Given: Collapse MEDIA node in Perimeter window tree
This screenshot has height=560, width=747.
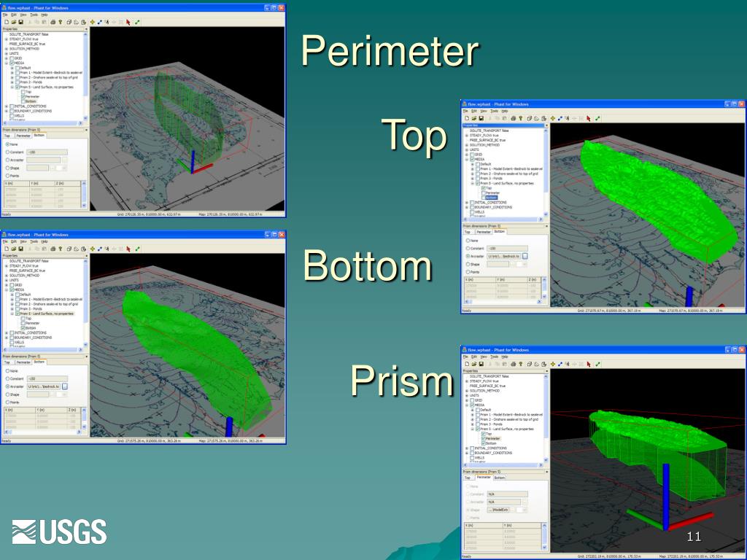Looking at the screenshot, I should 6,63.
